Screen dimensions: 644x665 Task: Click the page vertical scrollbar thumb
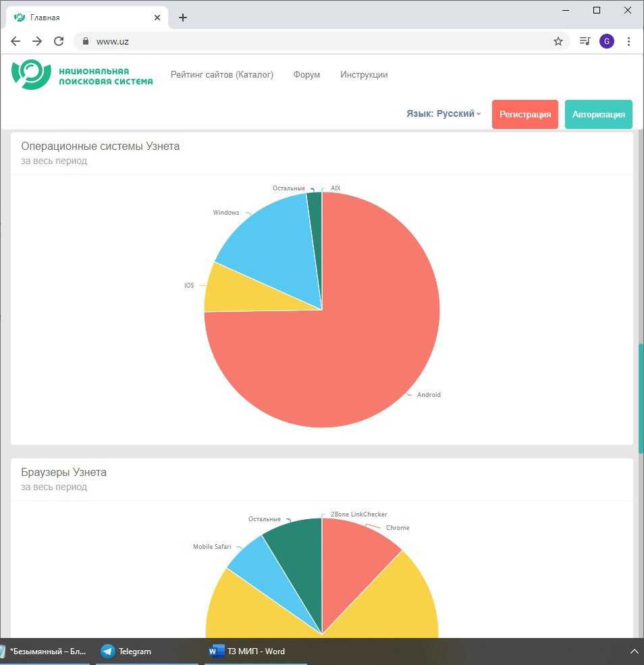tap(641, 398)
